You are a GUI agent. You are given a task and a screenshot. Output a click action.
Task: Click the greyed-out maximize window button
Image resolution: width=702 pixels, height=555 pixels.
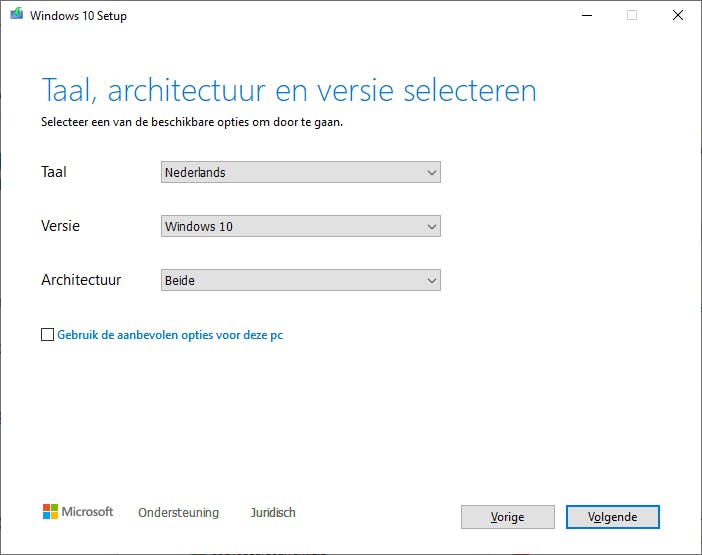632,16
